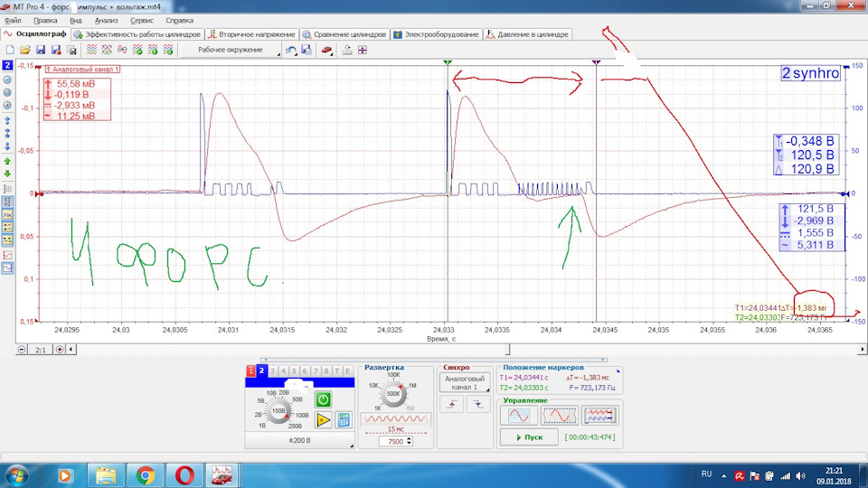
Task: Select channel 1 red button
Action: click(x=250, y=371)
